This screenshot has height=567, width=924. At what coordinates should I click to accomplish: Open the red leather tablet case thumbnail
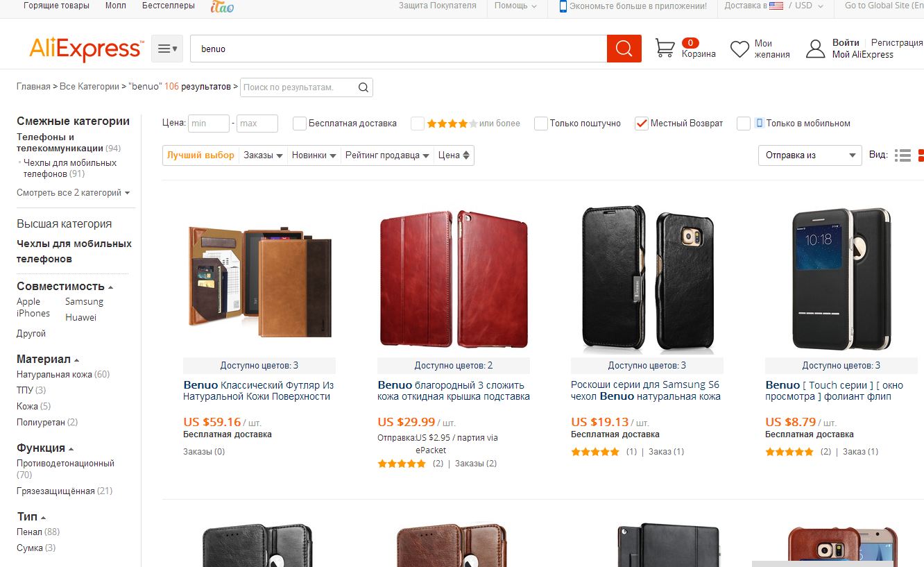coord(454,278)
